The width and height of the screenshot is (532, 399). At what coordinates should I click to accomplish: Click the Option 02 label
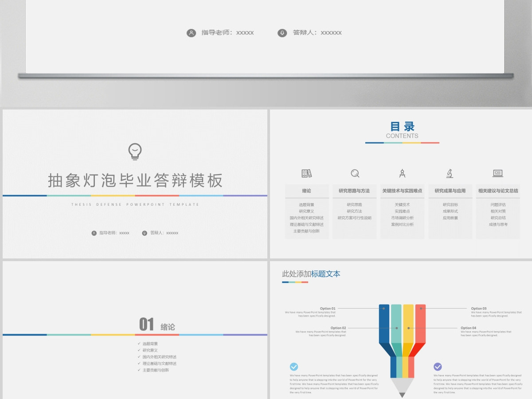(x=338, y=328)
